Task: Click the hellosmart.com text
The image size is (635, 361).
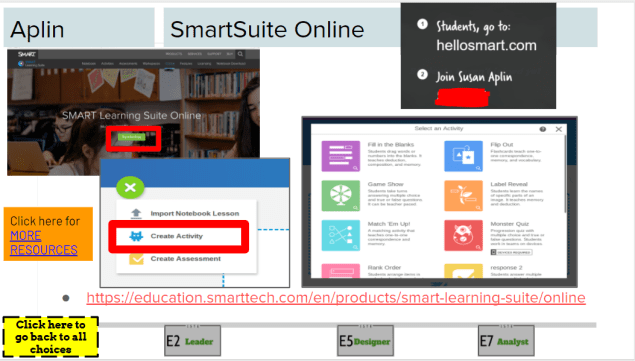Action: tap(486, 45)
